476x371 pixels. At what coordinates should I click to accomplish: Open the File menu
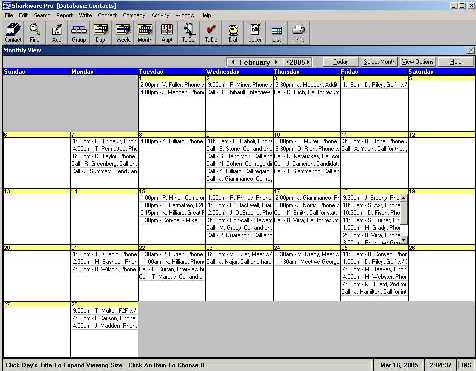pos(9,15)
